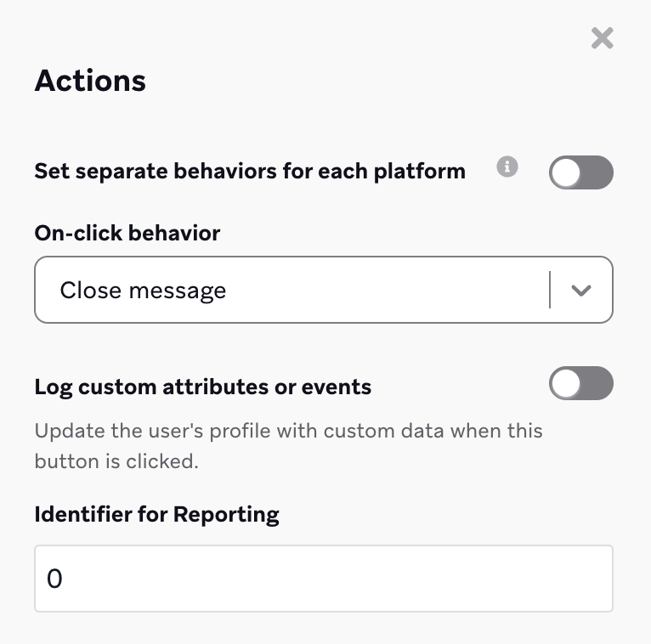Click the info icon beside separate behaviors
This screenshot has width=651, height=644.
click(x=507, y=167)
